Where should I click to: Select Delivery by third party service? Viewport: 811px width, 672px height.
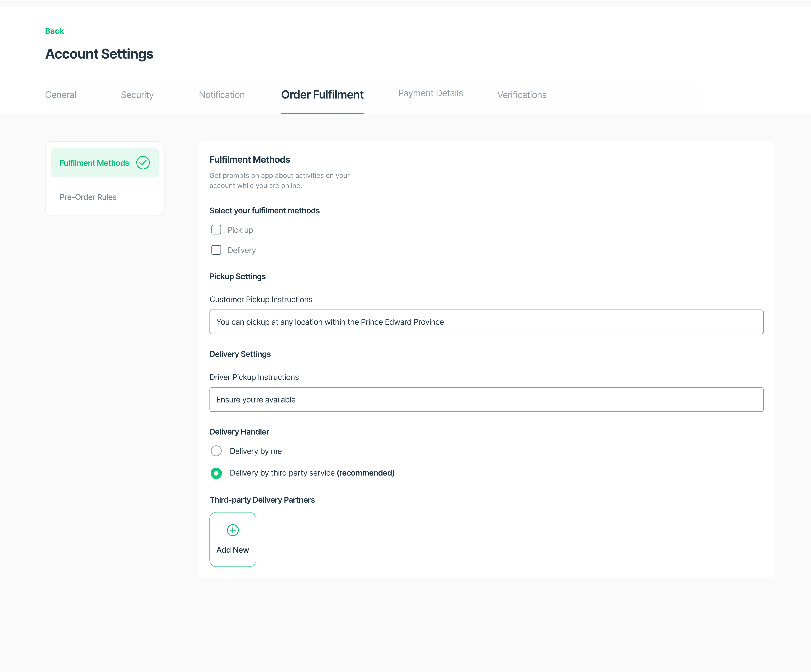216,473
